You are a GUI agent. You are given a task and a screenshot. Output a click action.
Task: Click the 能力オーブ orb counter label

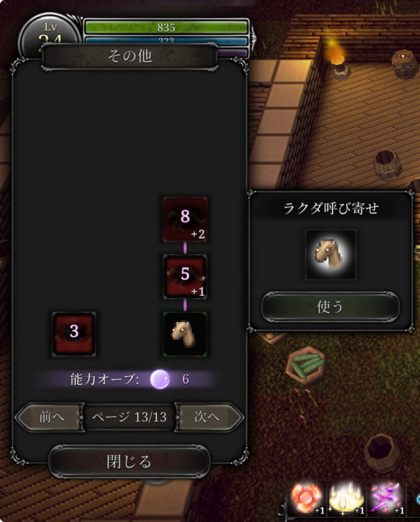(x=104, y=379)
